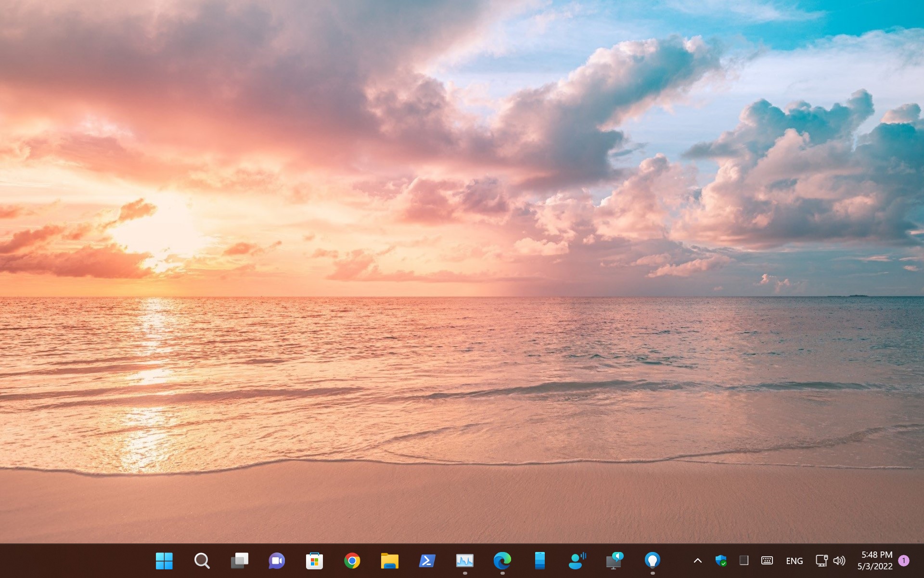Open File Explorer

[389, 561]
